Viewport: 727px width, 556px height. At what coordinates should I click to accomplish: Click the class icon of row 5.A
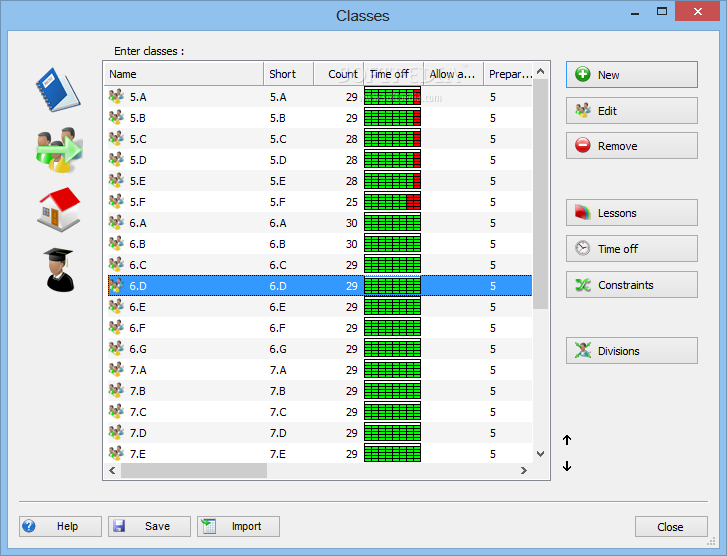click(116, 96)
